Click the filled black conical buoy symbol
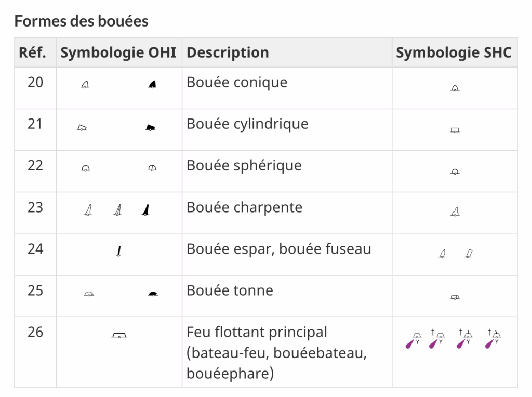 [x=152, y=85]
